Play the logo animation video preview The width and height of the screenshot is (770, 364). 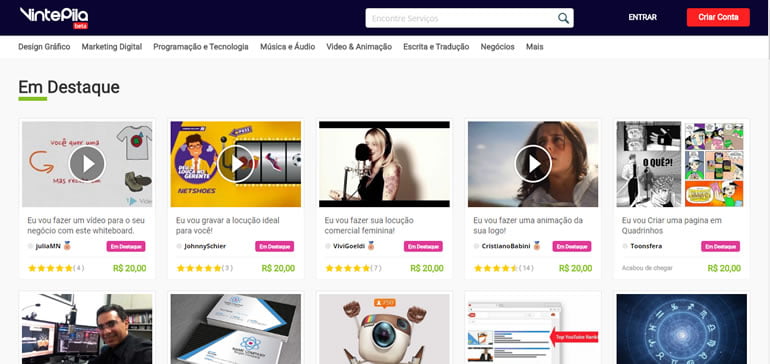533,164
